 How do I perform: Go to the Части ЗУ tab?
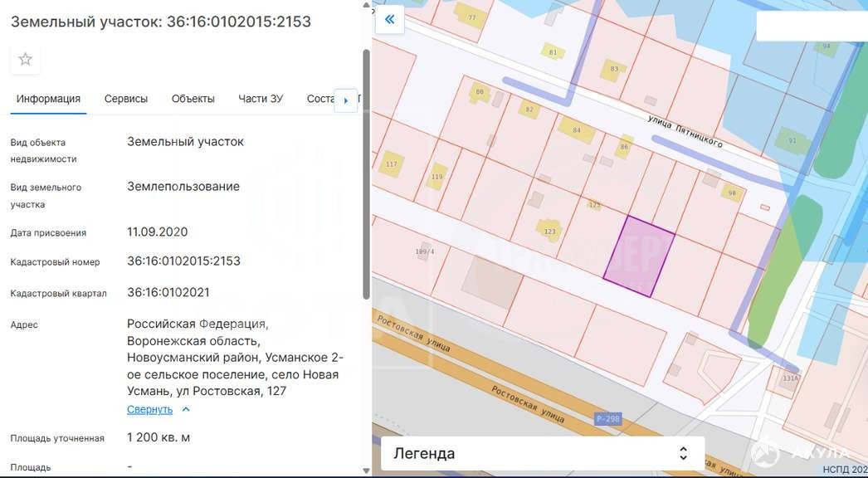[x=261, y=99]
